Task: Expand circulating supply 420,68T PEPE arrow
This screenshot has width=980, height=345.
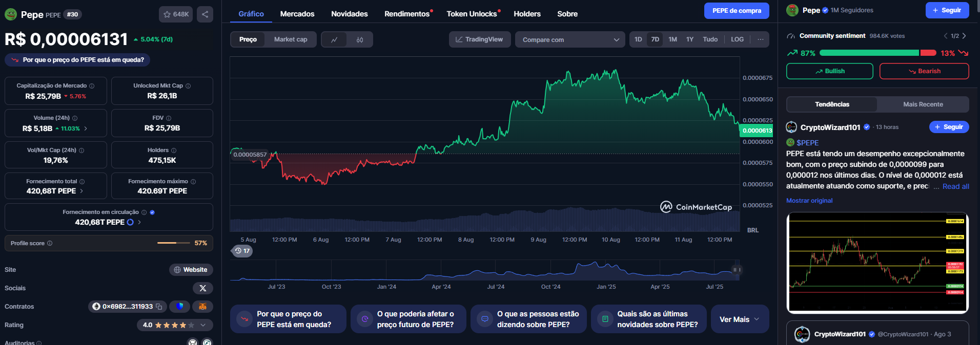Action: click(139, 222)
